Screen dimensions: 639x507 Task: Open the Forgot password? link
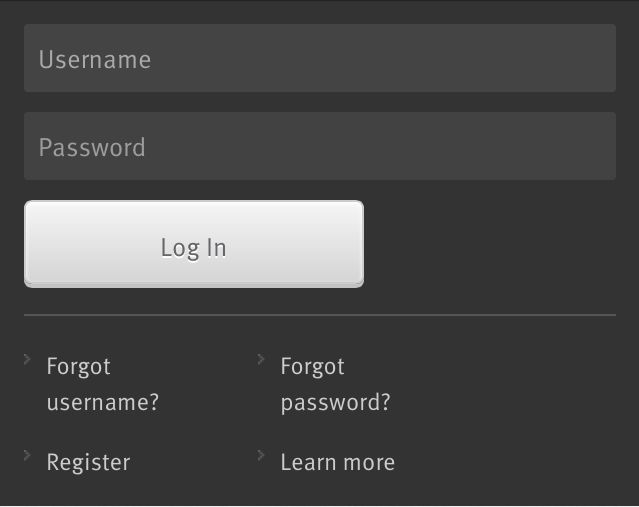pyautogui.click(x=335, y=384)
